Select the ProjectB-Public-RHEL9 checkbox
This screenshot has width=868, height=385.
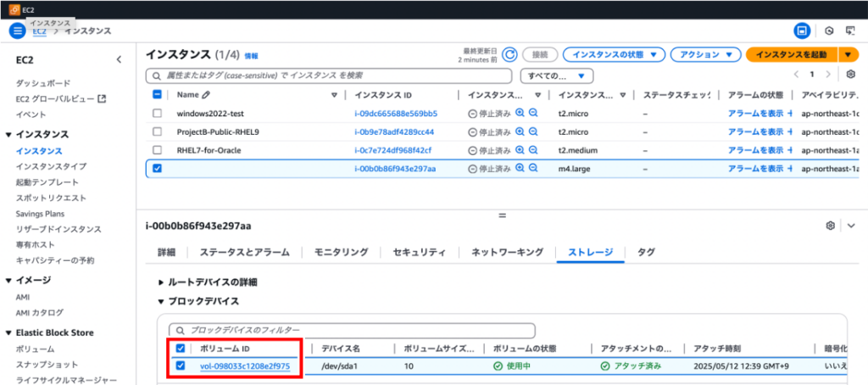(157, 131)
